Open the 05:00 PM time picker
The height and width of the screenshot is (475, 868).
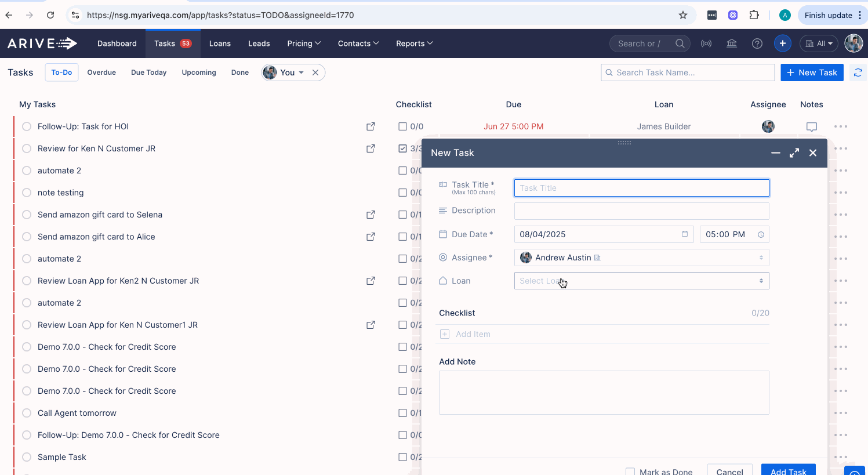(735, 234)
